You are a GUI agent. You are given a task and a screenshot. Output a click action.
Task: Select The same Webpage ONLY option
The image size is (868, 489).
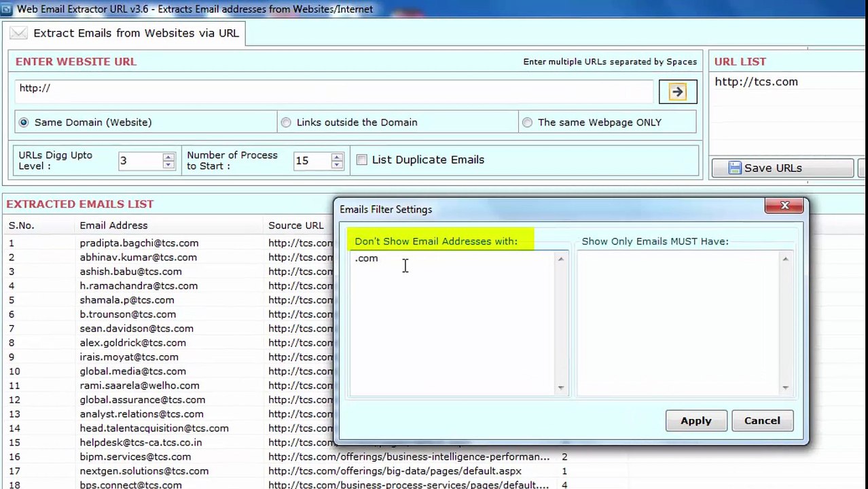click(527, 122)
